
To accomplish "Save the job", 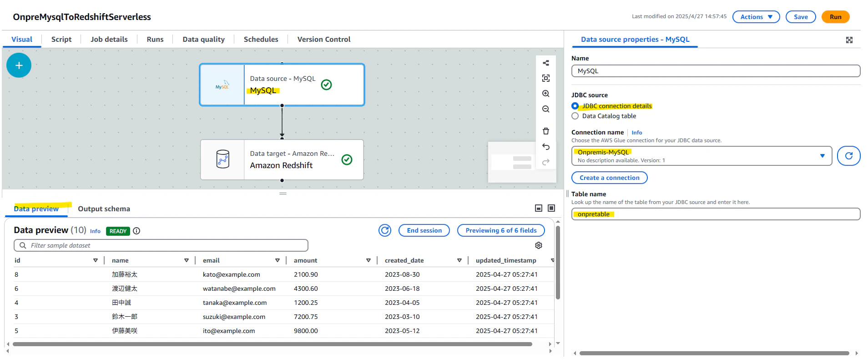I will [x=801, y=17].
